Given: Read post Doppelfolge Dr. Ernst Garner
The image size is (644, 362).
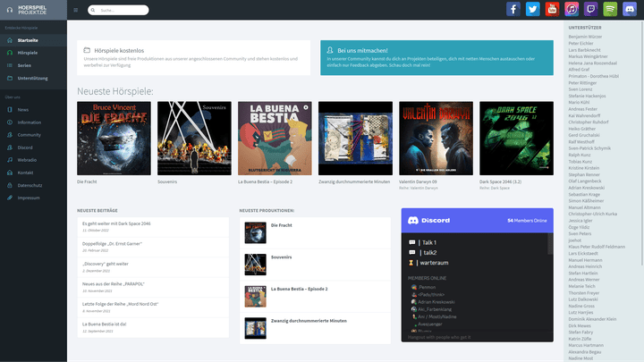Looking at the screenshot, I should pyautogui.click(x=112, y=244).
